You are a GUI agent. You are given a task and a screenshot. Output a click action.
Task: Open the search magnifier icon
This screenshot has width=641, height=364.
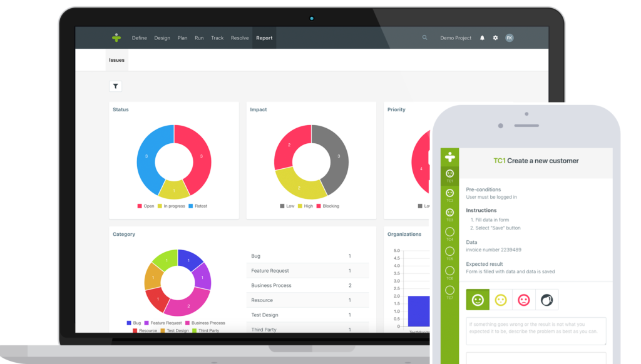pyautogui.click(x=425, y=38)
